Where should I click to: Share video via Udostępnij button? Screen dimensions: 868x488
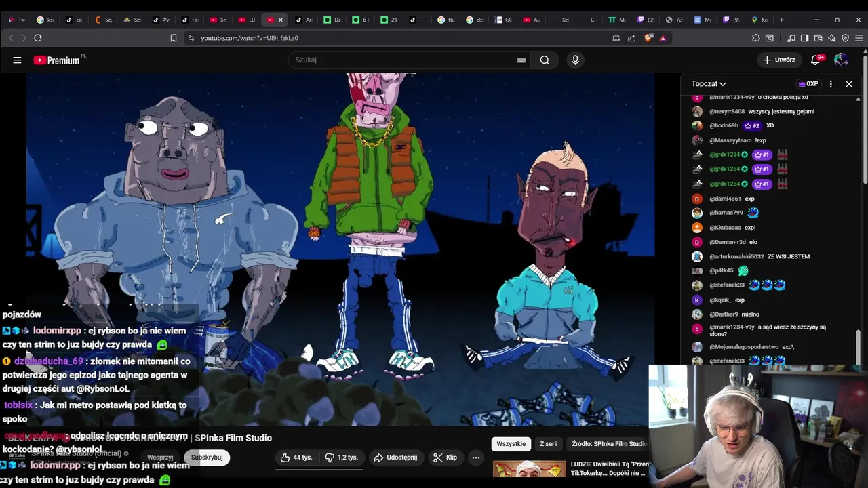396,457
